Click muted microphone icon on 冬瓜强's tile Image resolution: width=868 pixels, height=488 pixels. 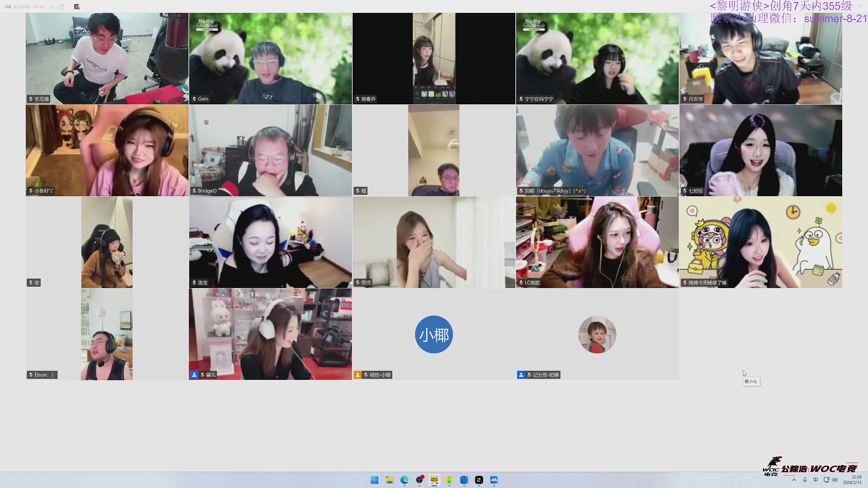(31, 99)
